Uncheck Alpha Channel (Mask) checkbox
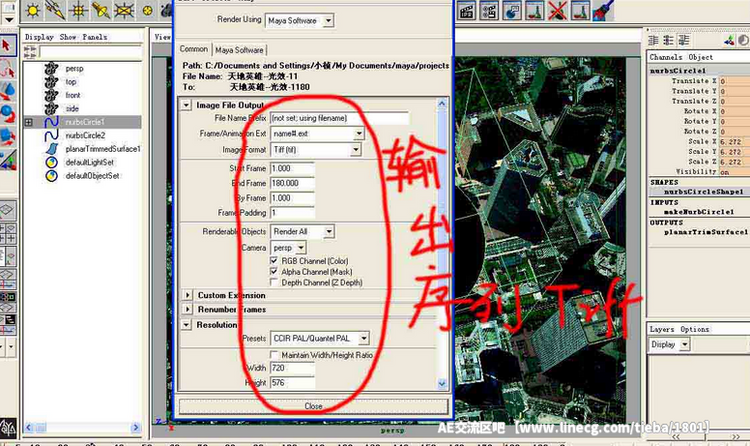Viewport: 750px width, 446px height. (274, 272)
